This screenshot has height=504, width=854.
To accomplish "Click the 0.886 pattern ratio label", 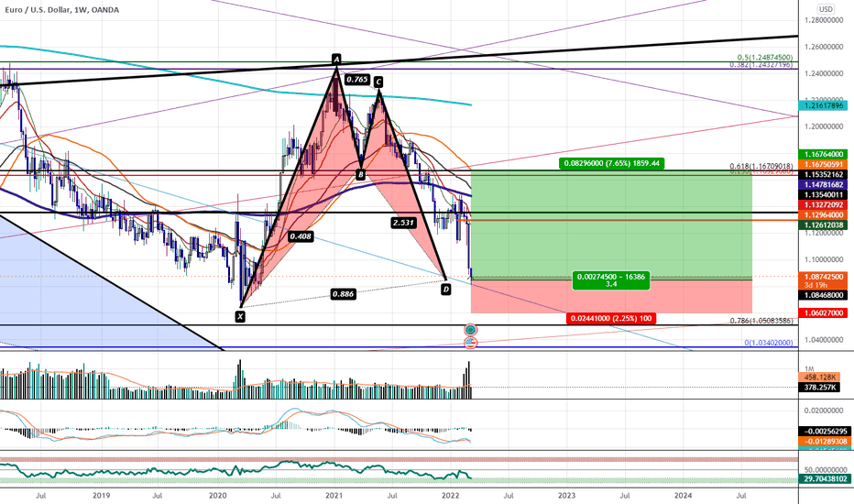I will point(343,294).
